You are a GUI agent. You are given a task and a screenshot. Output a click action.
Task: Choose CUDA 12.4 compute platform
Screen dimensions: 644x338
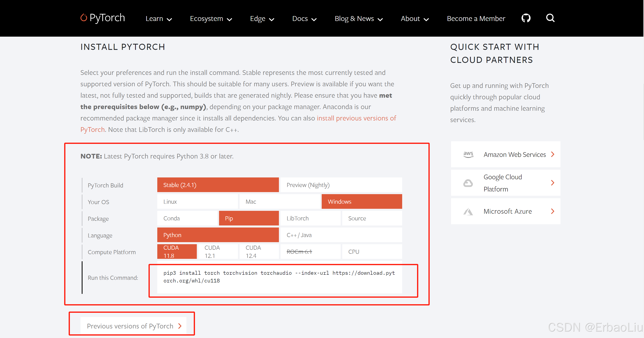coord(259,252)
